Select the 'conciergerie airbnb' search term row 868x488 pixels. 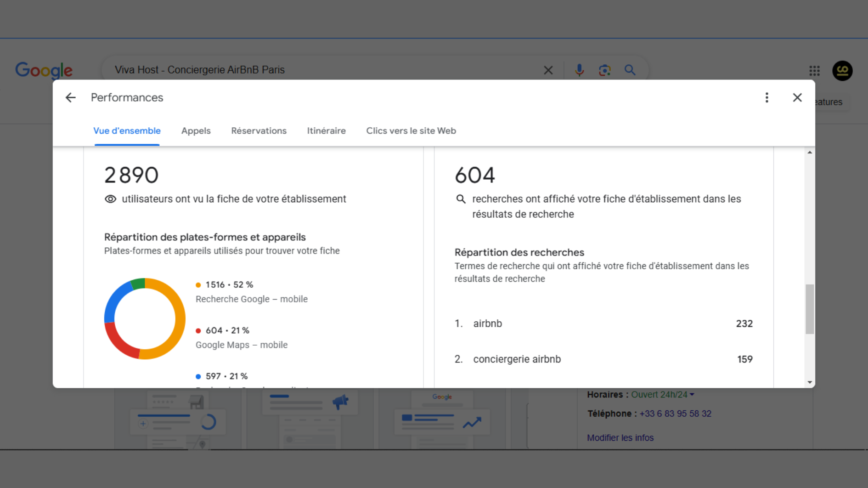[x=603, y=359]
